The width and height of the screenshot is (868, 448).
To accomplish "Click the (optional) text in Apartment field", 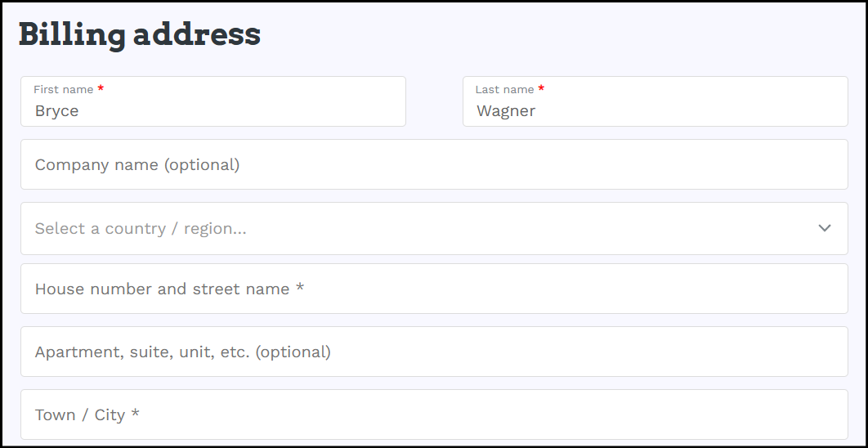I will point(293,352).
